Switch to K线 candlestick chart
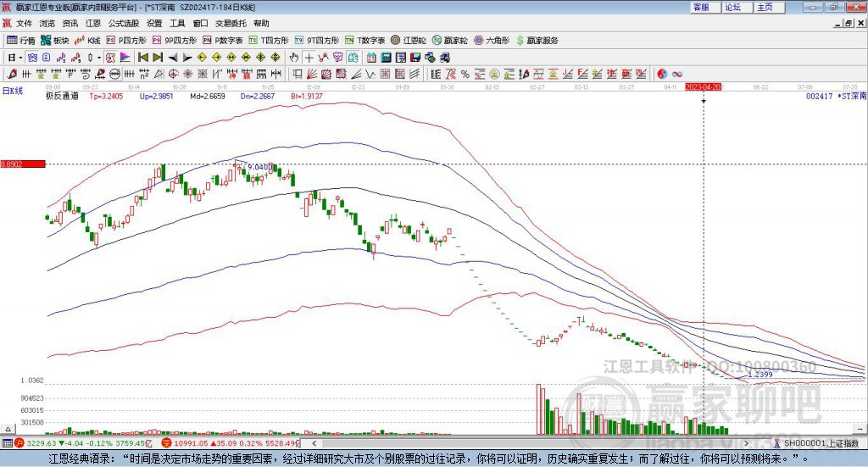This screenshot has height=467, width=868. (x=87, y=41)
